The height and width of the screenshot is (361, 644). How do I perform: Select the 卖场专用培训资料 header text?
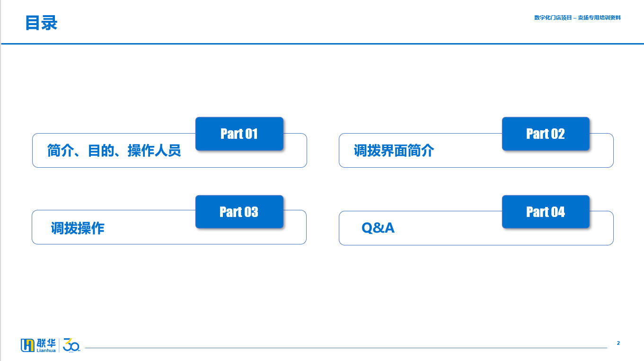point(600,18)
